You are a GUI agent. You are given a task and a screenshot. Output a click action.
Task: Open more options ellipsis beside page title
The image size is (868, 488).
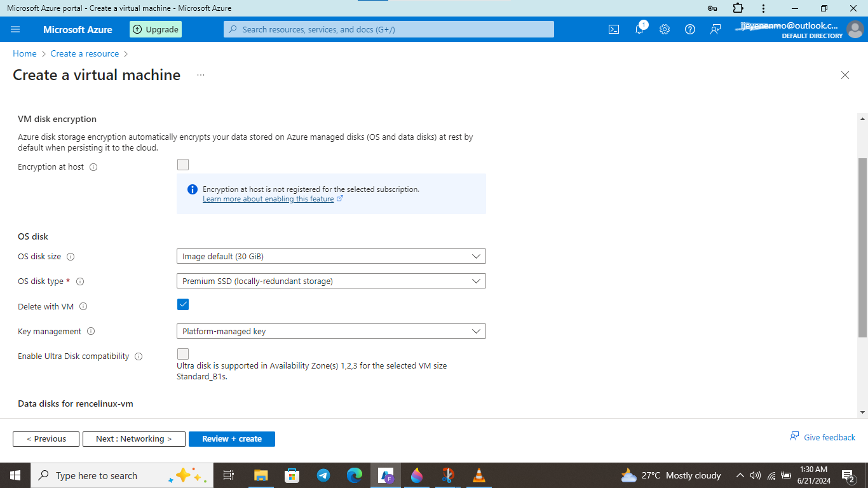(201, 75)
